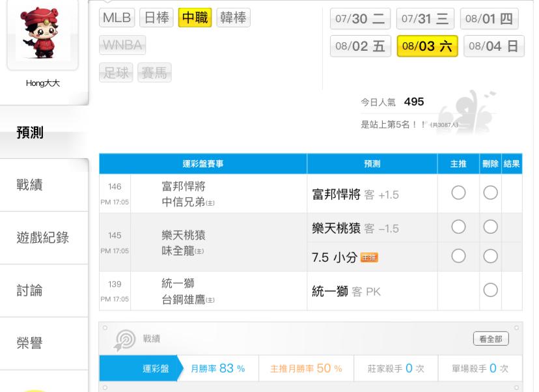Screen dimensions: 539x392
Task: Click the orange 主推 badge next to 7.5 小分
Action: coord(369,257)
